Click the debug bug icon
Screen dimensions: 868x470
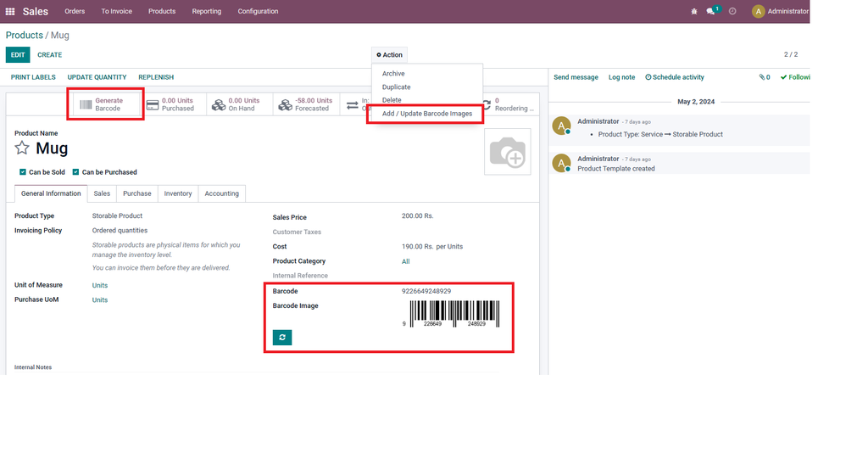coord(694,11)
